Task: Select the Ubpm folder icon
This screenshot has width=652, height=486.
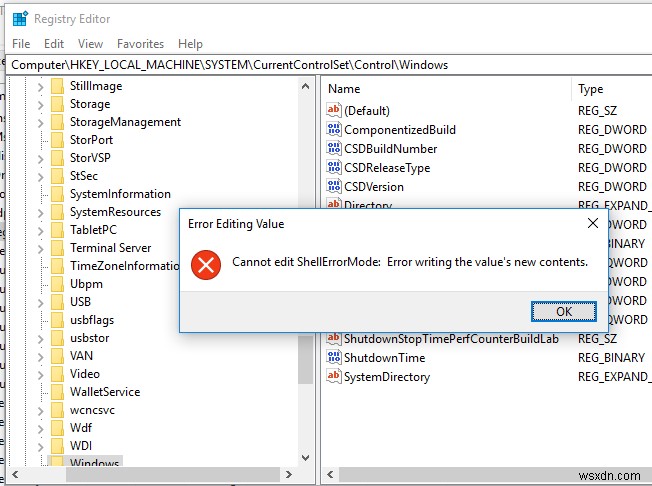Action: [57, 284]
